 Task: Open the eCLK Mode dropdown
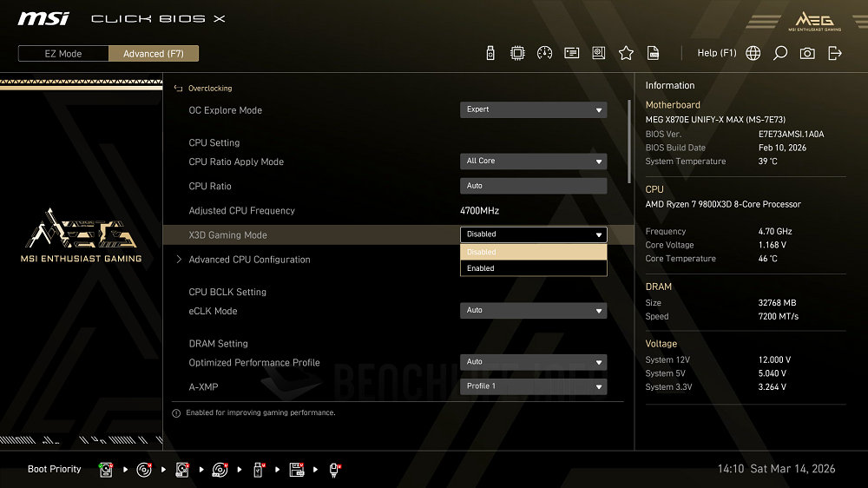click(x=534, y=311)
